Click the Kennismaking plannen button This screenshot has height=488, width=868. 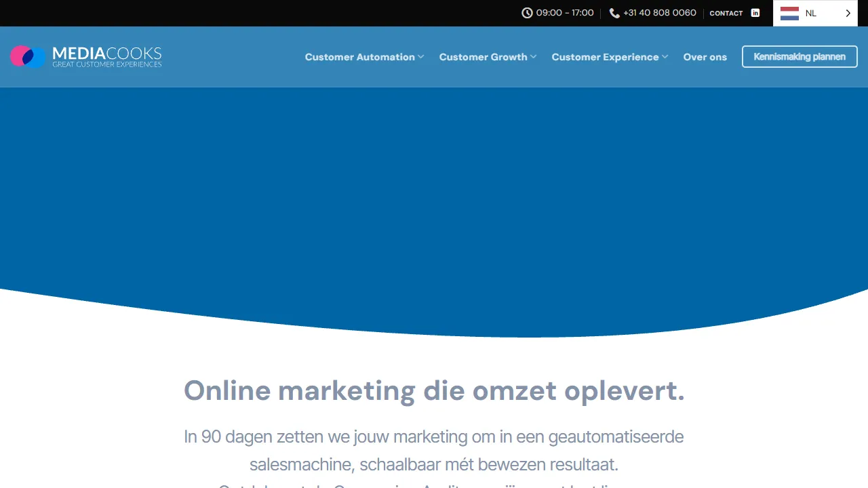click(800, 56)
